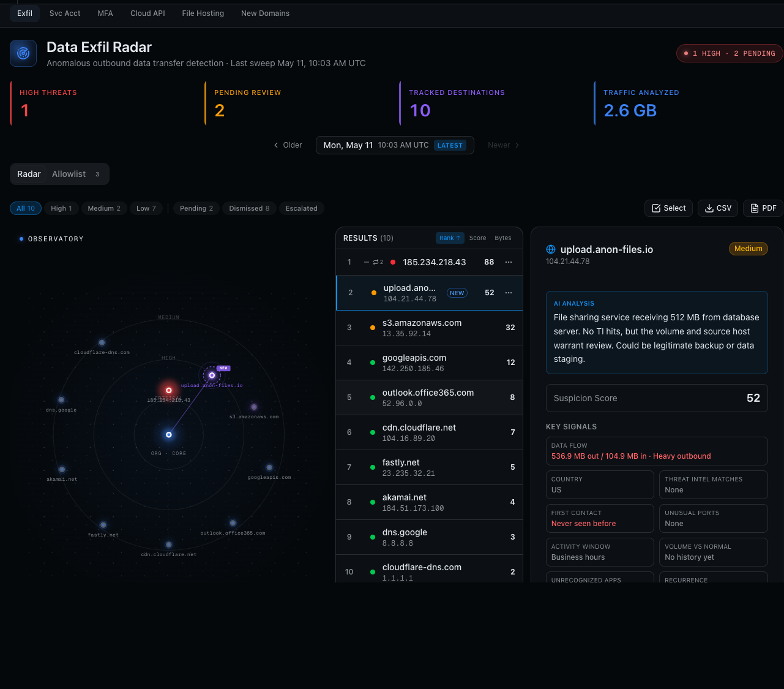Click the High Threats stat card
The width and height of the screenshot is (784, 689).
(x=103, y=103)
